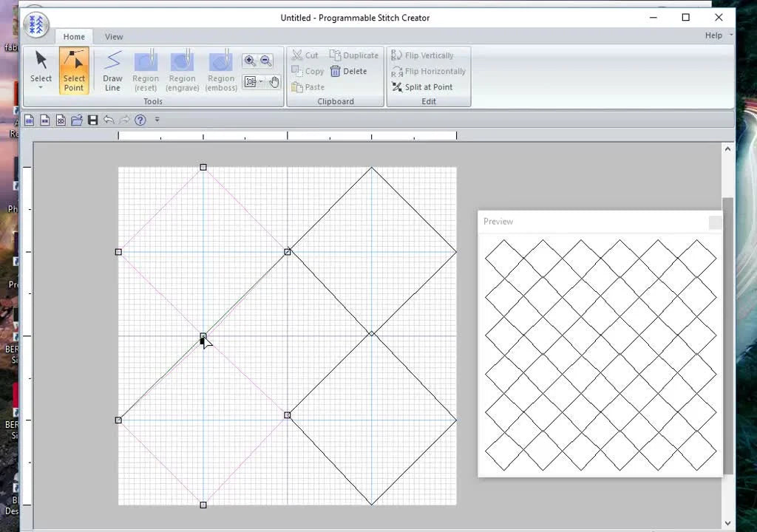Choose the Region (engrave) tool
Viewport: 757px width, 532px height.
182,70
